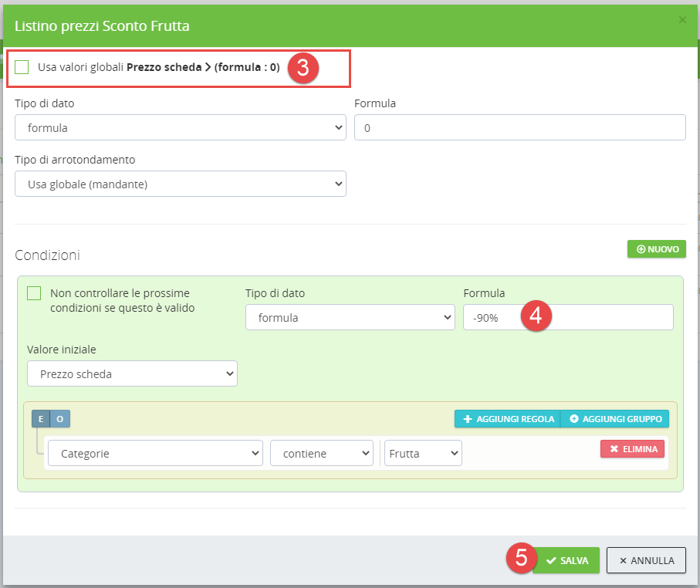Open the condition's 'Tipo di dato' dropdown

(350, 317)
